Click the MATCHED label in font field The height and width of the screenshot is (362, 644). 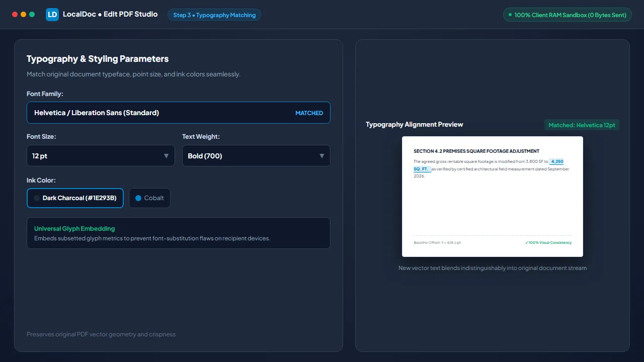(x=309, y=113)
